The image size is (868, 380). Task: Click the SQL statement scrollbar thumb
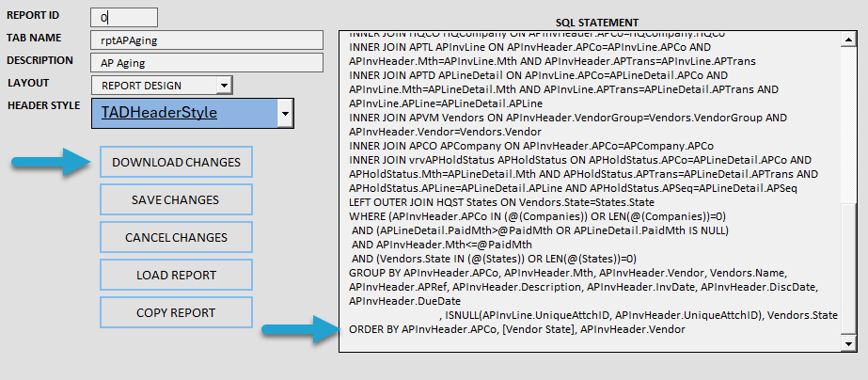[848, 269]
